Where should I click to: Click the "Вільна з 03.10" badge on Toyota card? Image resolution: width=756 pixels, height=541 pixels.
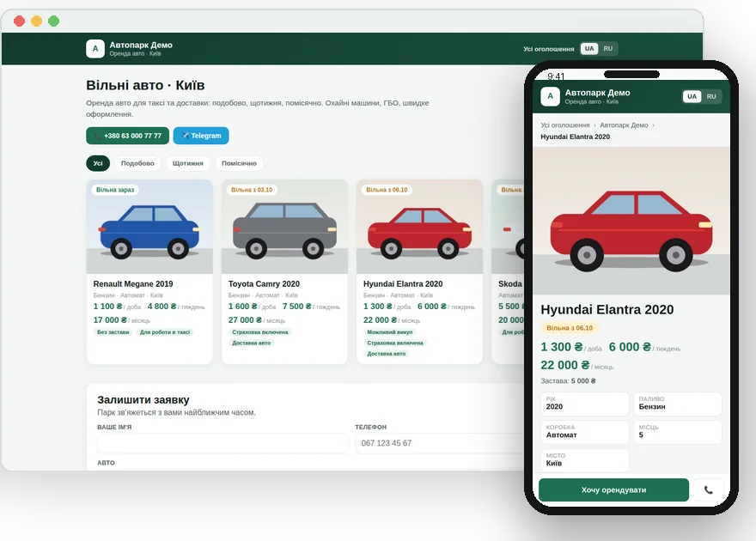[252, 190]
